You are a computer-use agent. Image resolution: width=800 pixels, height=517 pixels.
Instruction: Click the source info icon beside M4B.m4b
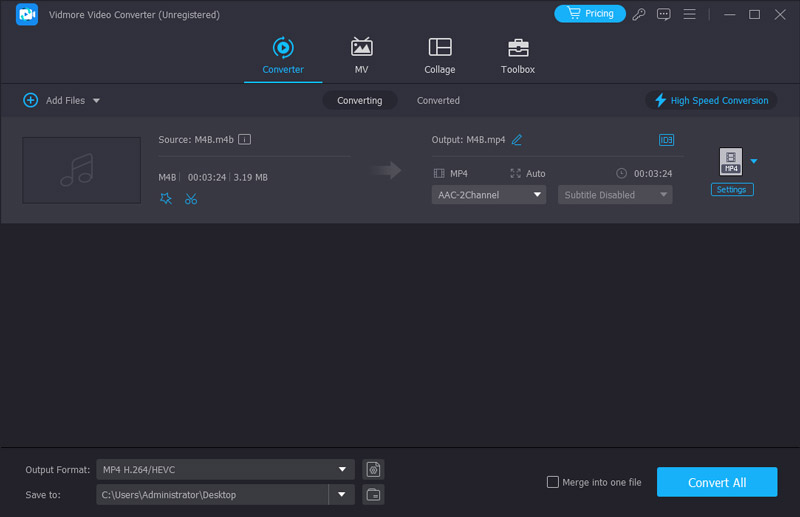click(x=245, y=140)
